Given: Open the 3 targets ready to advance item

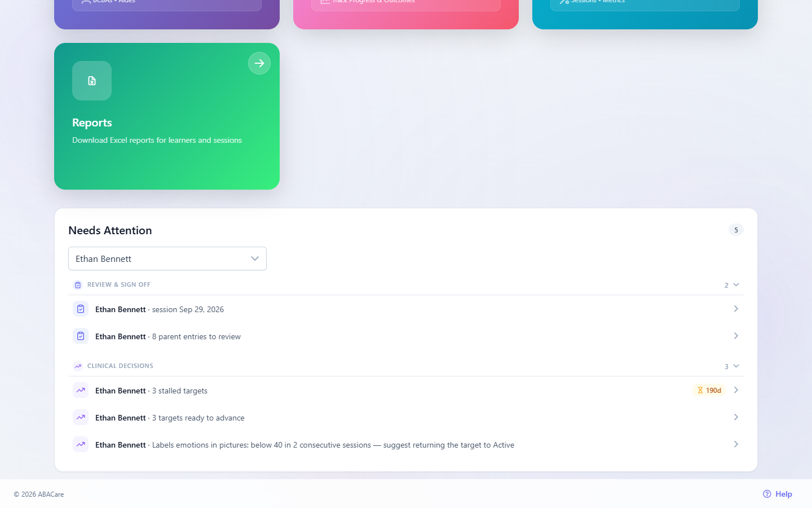Looking at the screenshot, I should click(x=406, y=418).
